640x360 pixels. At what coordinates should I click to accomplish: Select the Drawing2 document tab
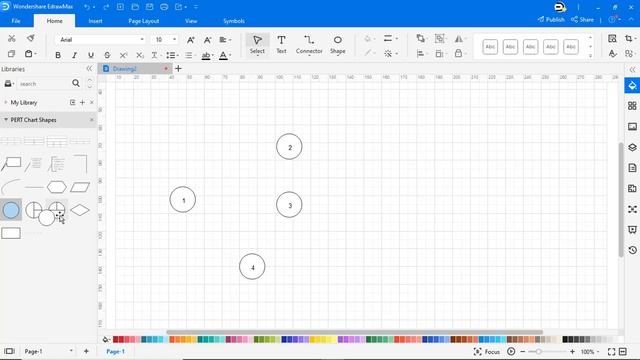point(135,69)
